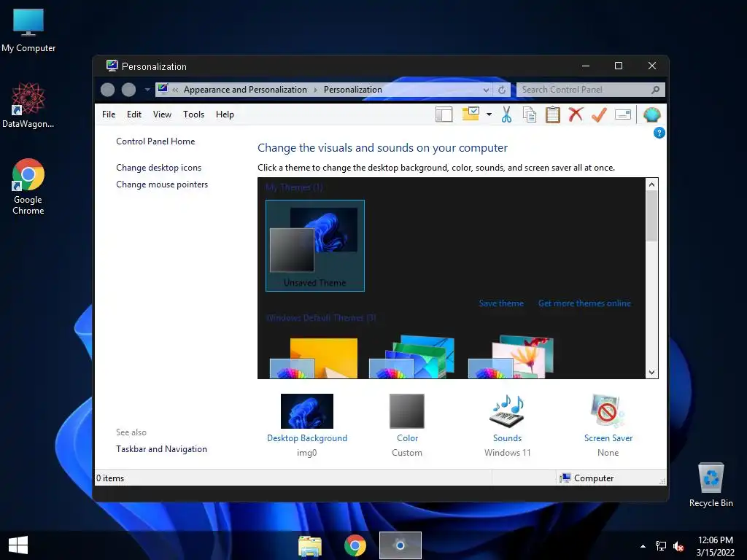Screen dimensions: 747x560
Task: Click the Save theme link
Action: coord(501,303)
